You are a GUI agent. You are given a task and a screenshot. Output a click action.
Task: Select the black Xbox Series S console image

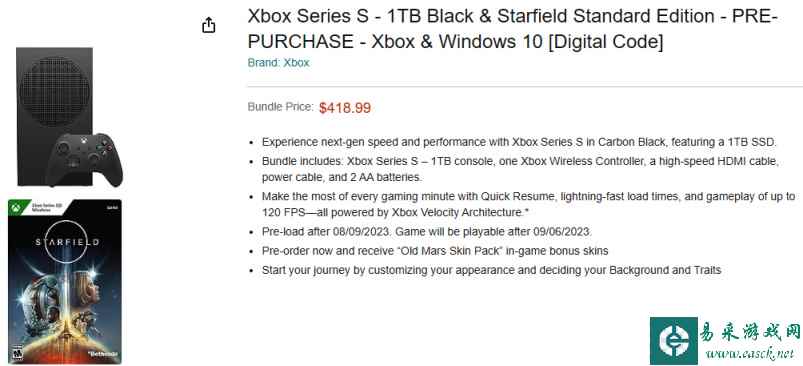point(54,117)
